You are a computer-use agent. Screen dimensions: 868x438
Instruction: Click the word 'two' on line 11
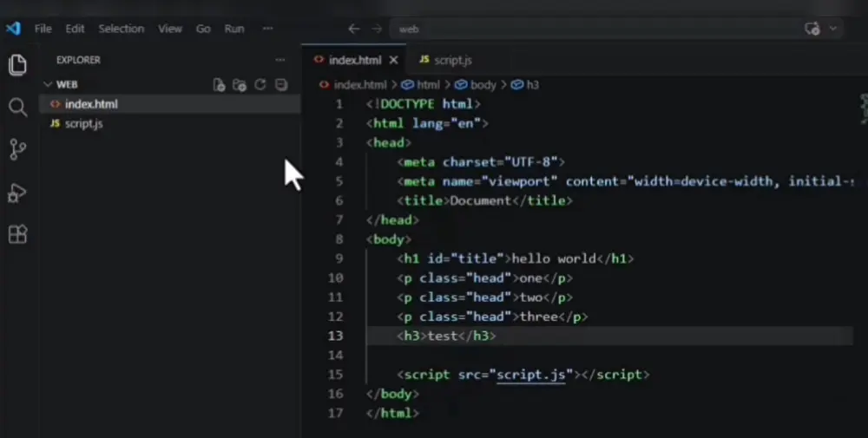click(531, 297)
